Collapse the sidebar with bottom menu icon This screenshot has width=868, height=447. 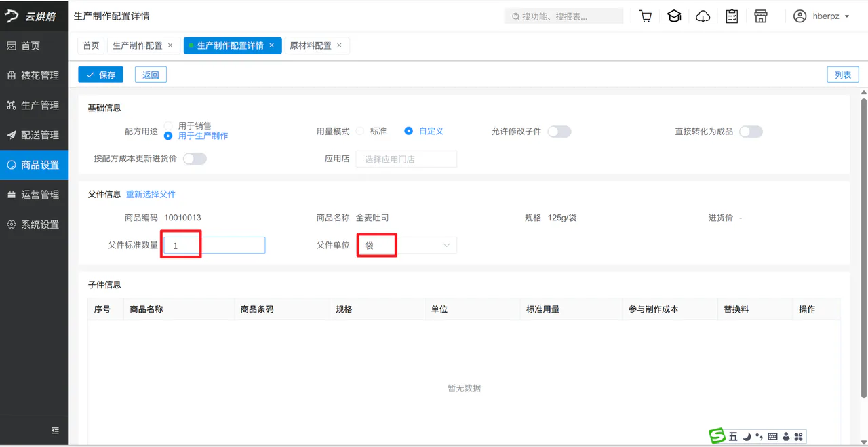click(55, 431)
